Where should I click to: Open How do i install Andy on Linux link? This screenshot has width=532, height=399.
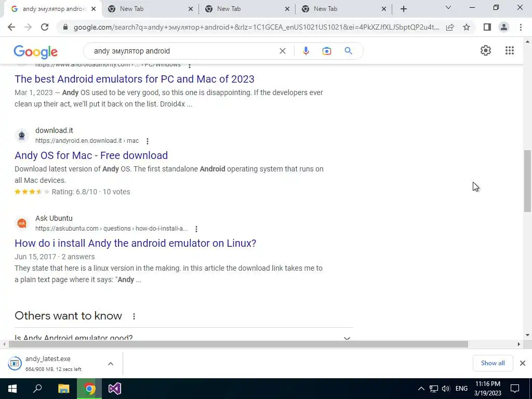(136, 243)
